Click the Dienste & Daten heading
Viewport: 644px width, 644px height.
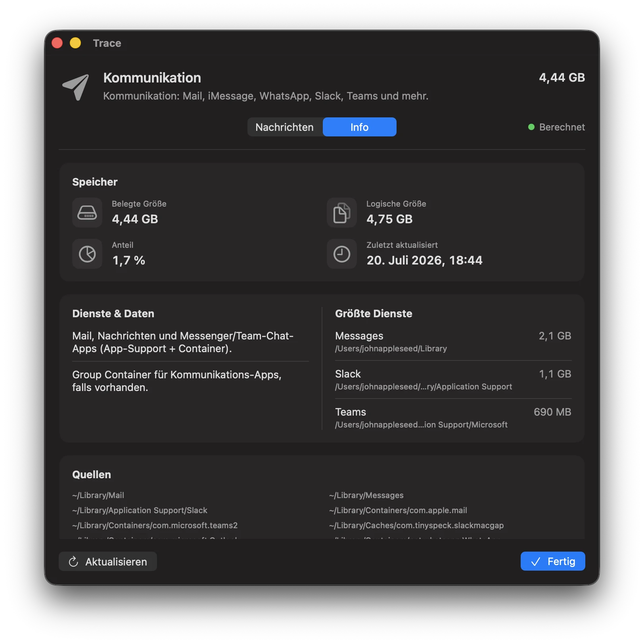[x=113, y=314]
